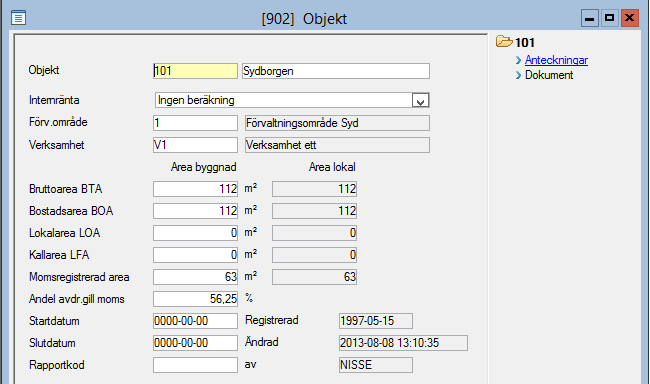This screenshot has height=384, width=650.
Task: Click Bruttoarea BTA Area lokal value
Action: (x=314, y=189)
